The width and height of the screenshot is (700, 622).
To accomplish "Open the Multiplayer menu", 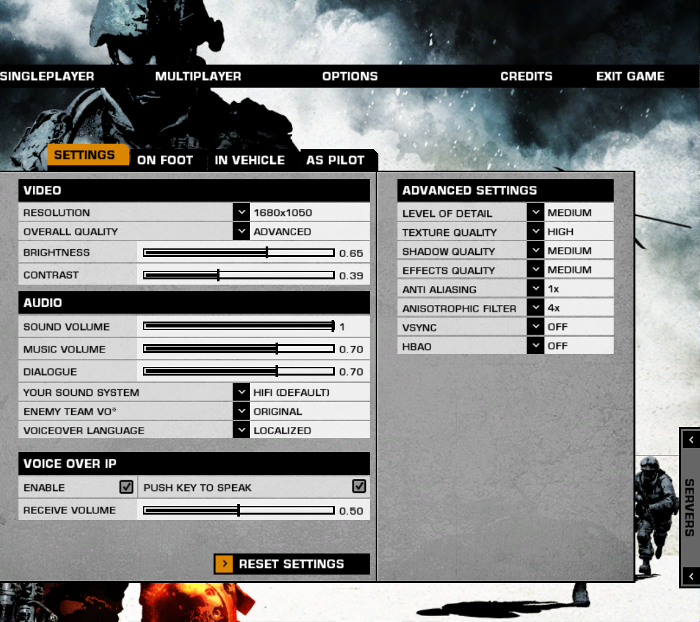I will (198, 76).
